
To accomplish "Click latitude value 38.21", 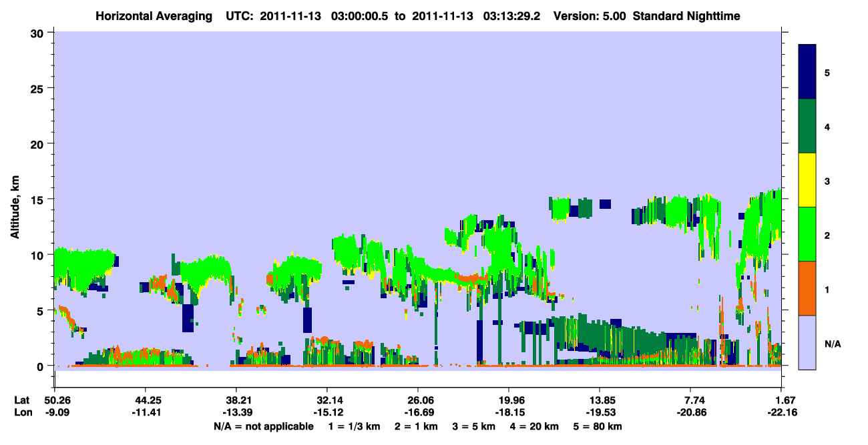I will pyautogui.click(x=236, y=400).
